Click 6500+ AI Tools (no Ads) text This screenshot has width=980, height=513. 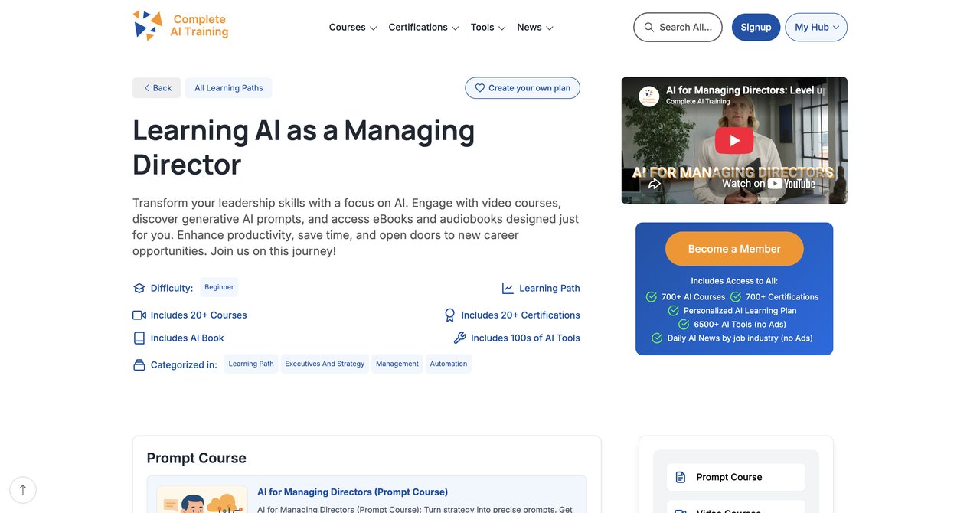[740, 325]
